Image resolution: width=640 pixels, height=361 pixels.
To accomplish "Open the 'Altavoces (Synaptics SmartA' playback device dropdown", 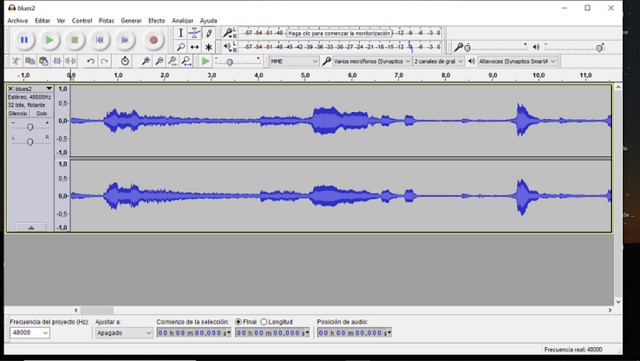I will tap(517, 61).
